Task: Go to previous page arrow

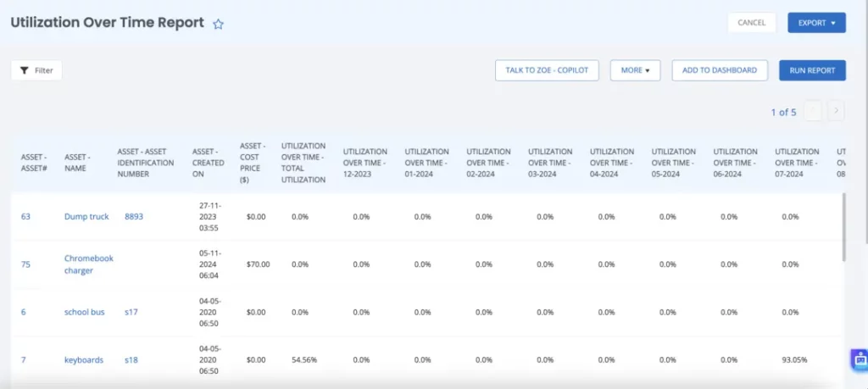Action: tap(813, 111)
